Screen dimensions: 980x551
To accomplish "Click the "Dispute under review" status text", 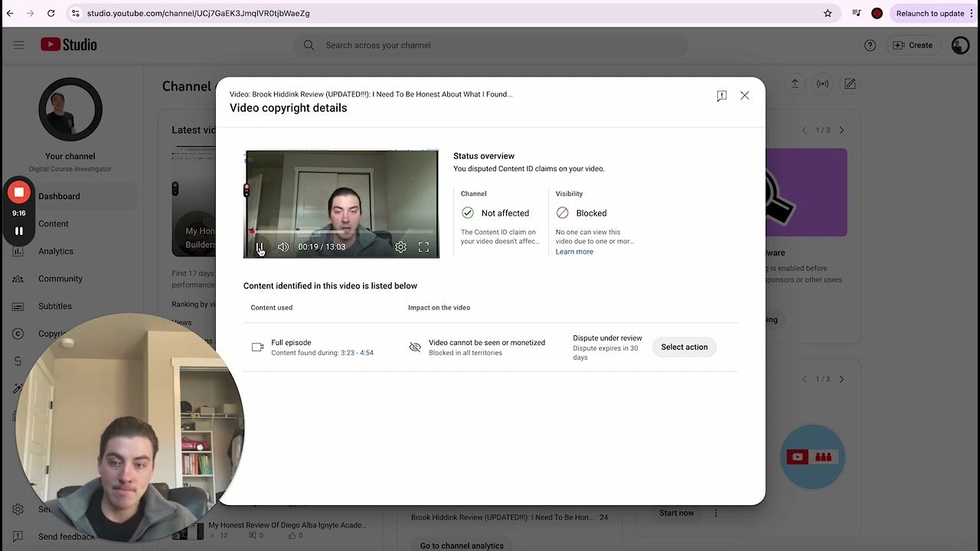I will pyautogui.click(x=607, y=338).
